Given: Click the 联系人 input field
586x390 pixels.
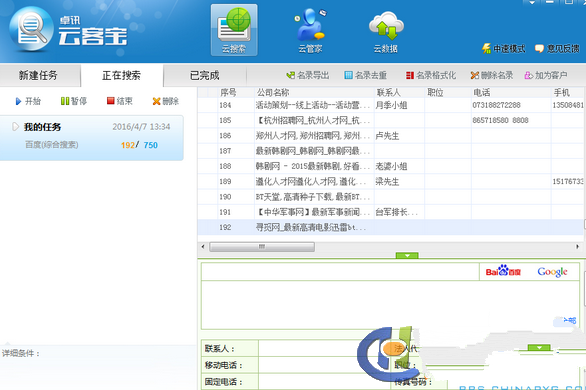Looking at the screenshot, I should [x=324, y=349].
